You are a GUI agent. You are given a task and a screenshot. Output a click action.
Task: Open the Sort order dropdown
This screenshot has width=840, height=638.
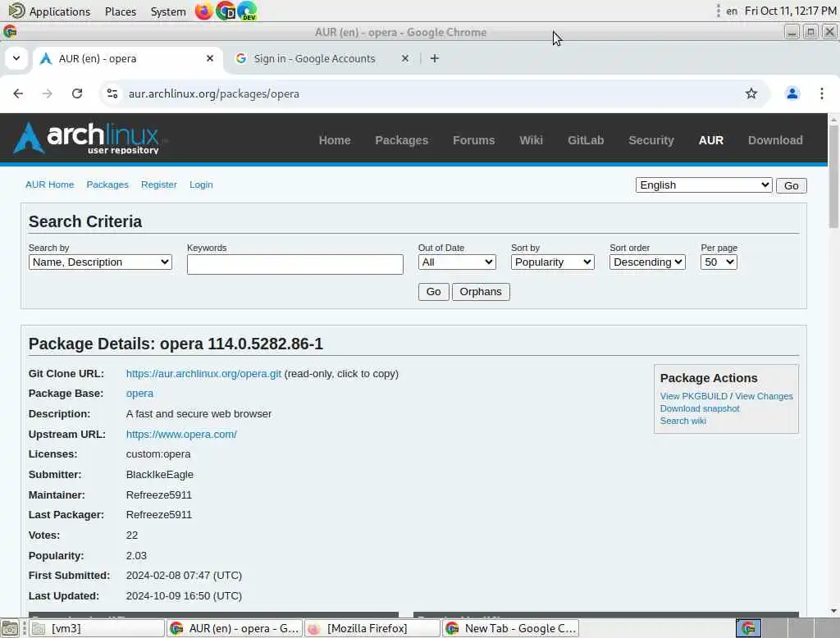pos(647,262)
